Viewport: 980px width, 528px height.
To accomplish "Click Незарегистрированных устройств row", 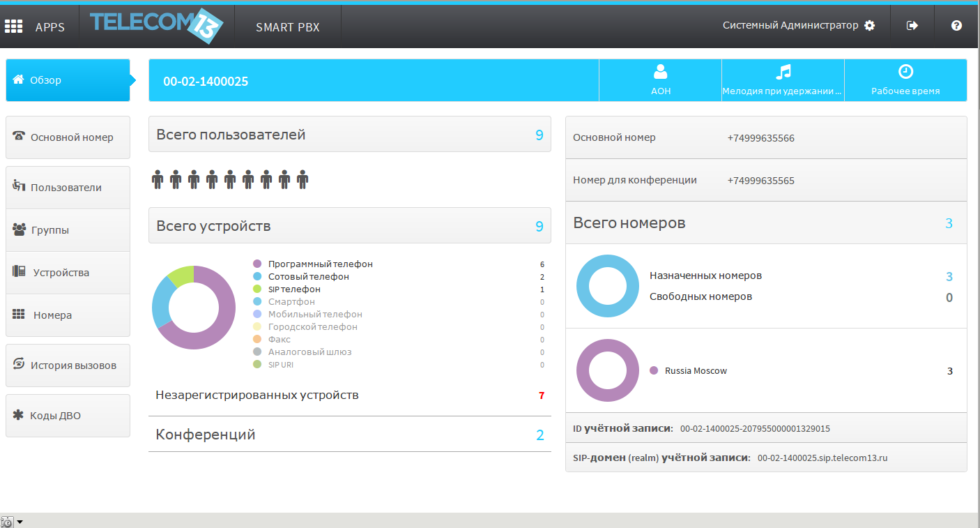I will pyautogui.click(x=350, y=395).
